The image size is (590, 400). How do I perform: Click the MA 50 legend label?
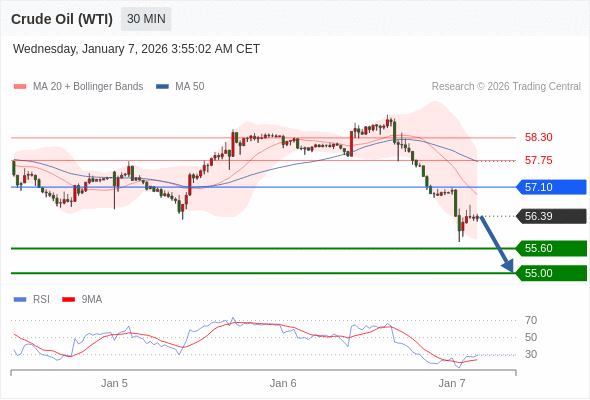click(x=190, y=87)
